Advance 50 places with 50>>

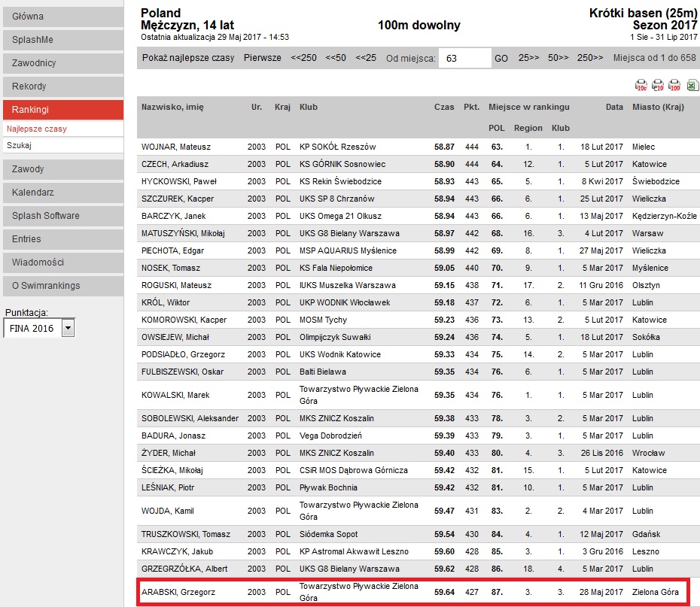pyautogui.click(x=558, y=58)
